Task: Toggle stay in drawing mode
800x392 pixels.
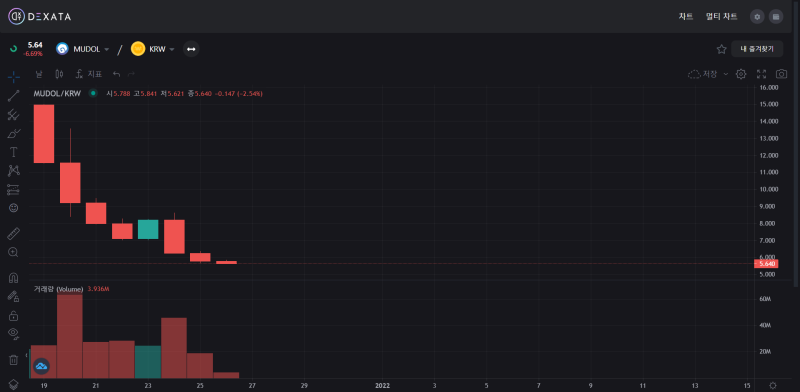Action: click(14, 297)
